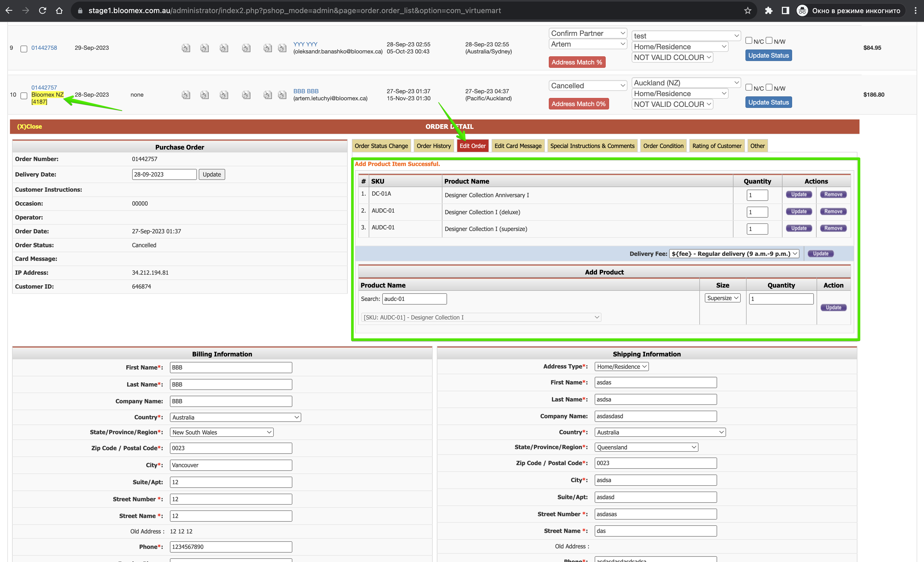Reload the page with browser refresh icon
This screenshot has height=562, width=924.
click(x=42, y=10)
